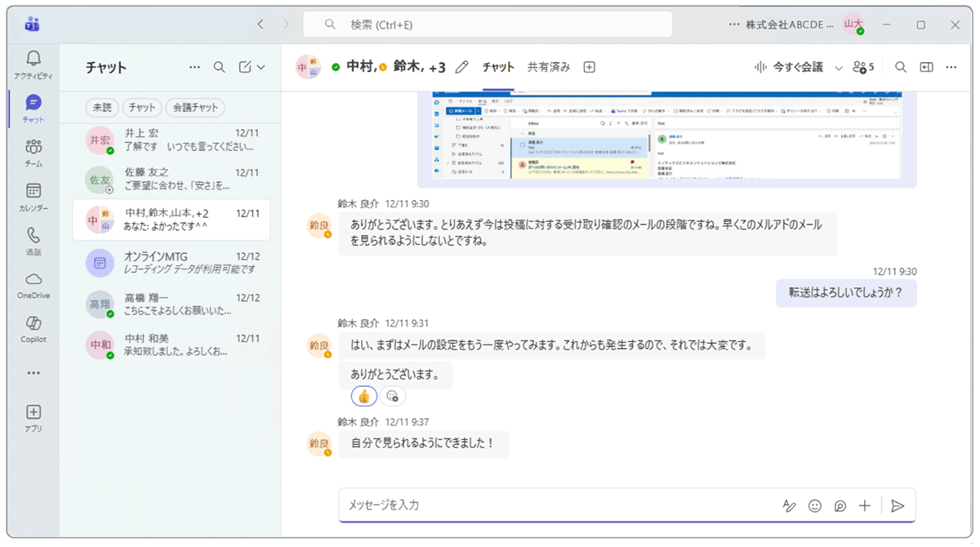The height and width of the screenshot is (547, 980).
Task: Open OneDrive from the left sidebar
Action: coord(33,286)
